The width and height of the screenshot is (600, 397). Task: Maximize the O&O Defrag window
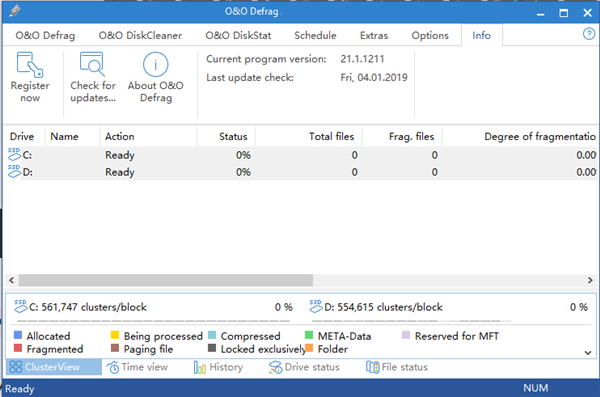click(564, 13)
